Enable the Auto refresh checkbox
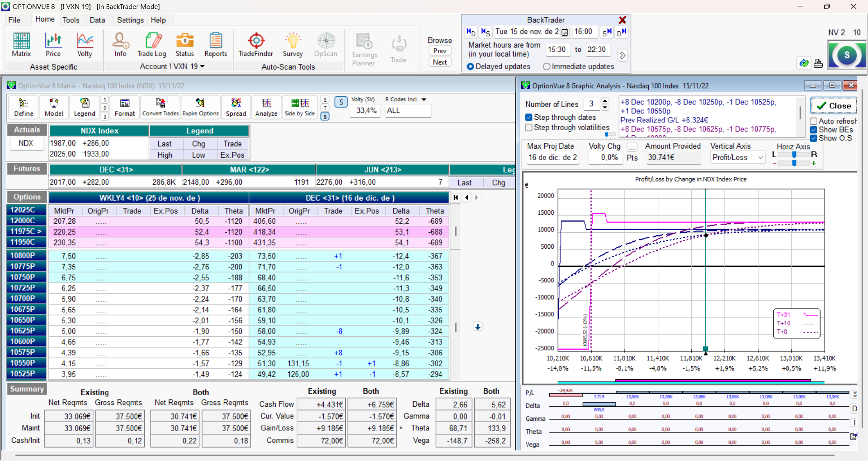Screen dimensions: 868x461 pos(813,121)
